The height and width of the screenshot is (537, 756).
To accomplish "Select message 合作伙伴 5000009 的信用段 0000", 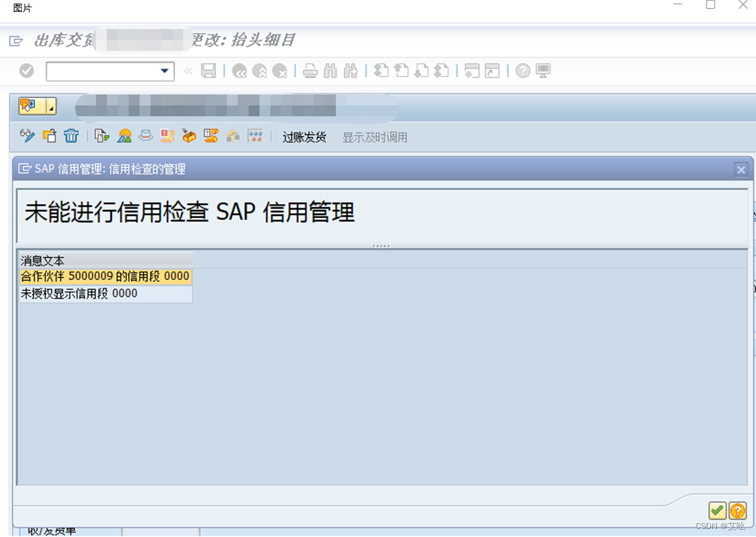I will click(105, 277).
